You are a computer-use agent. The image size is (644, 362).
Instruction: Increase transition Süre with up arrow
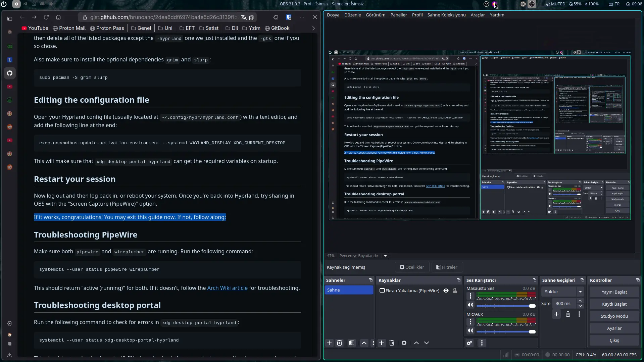580,301
